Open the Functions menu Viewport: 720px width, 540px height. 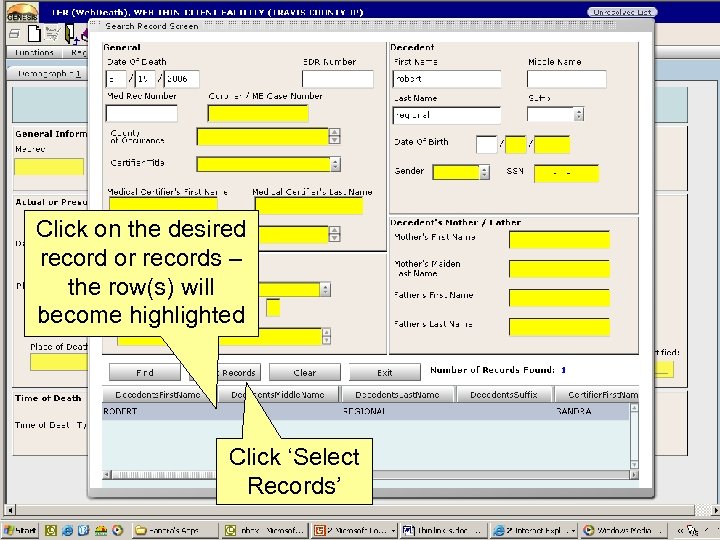coord(34,52)
